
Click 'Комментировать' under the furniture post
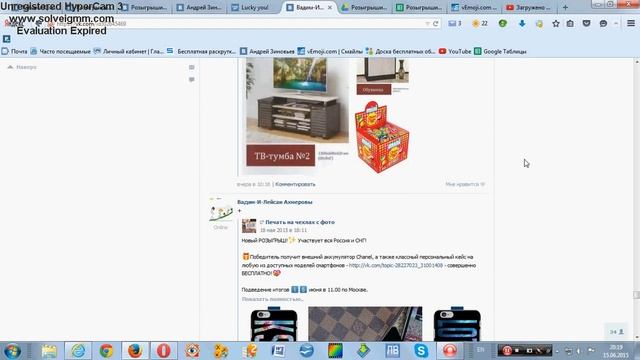295,184
